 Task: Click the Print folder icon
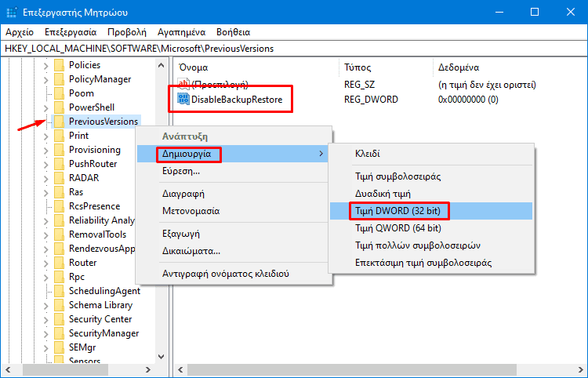(x=60, y=136)
